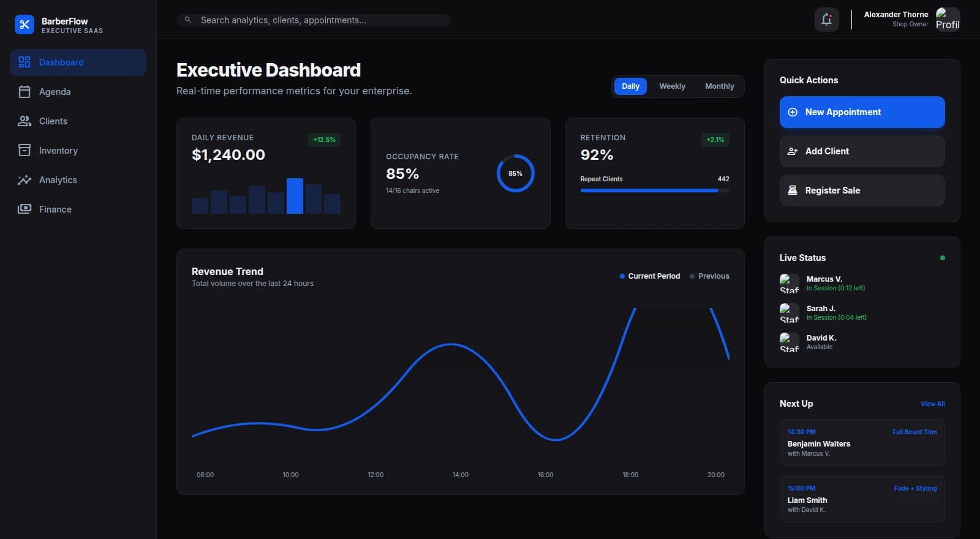Click the search magnifier icon
The image size is (980, 539).
coord(188,20)
